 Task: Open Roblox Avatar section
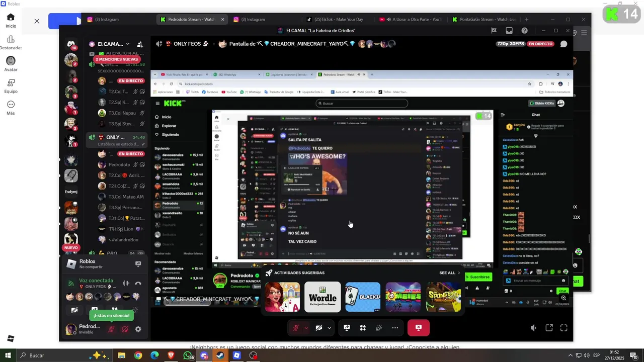click(x=11, y=64)
